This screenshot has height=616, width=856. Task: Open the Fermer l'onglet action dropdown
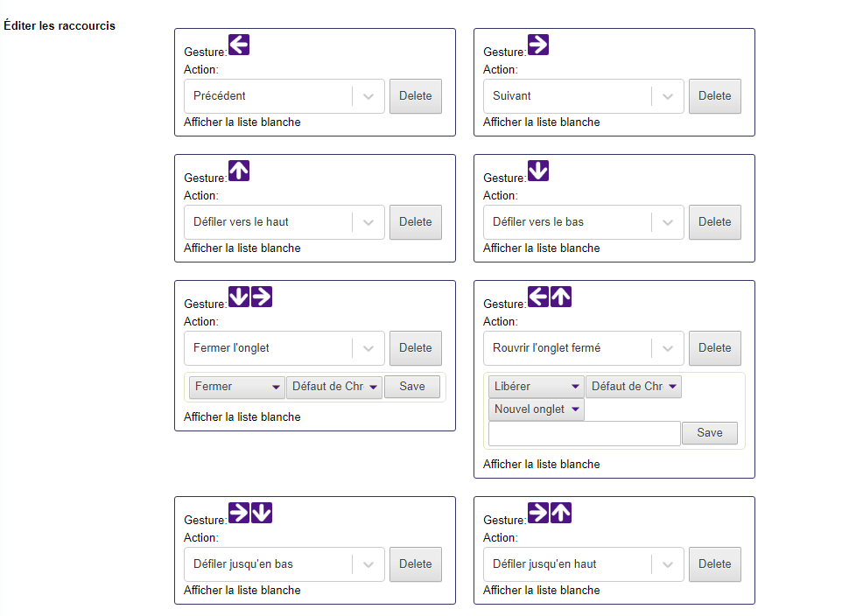click(284, 348)
